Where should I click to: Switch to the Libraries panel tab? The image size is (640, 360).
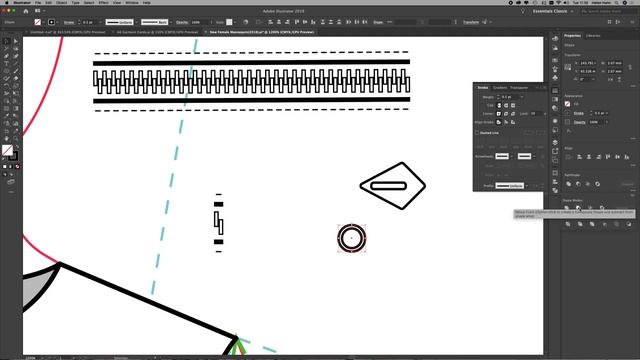(x=593, y=36)
